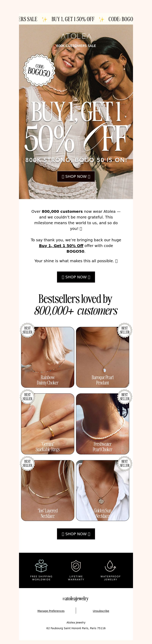Click the free shipping gift box icon
This screenshot has width=152, height=644.
tap(41, 566)
